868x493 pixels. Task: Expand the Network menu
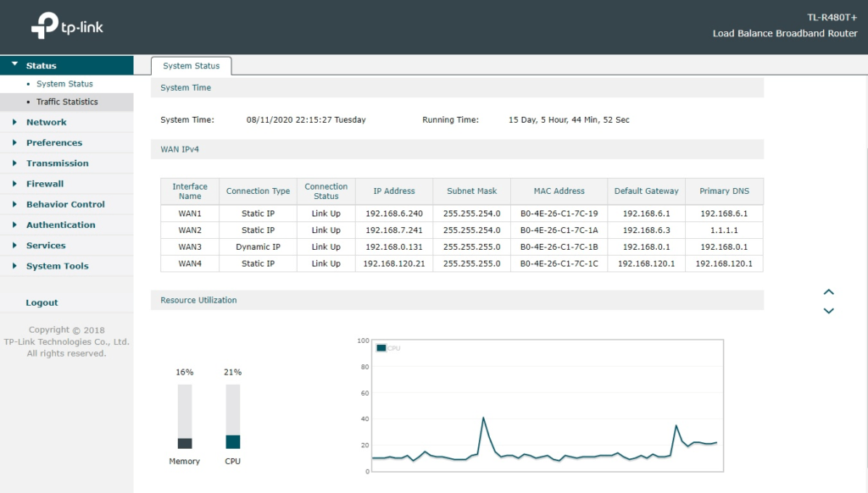pyautogui.click(x=46, y=122)
